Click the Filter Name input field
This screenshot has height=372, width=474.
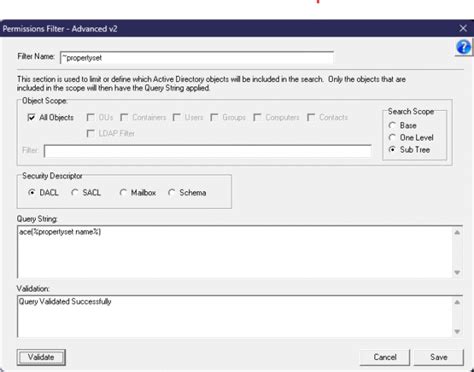(x=197, y=58)
